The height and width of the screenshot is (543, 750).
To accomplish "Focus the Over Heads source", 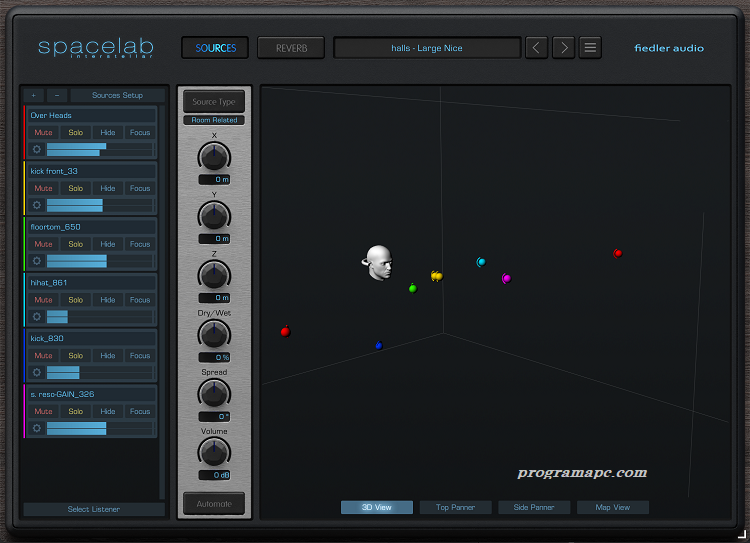I will click(x=140, y=133).
